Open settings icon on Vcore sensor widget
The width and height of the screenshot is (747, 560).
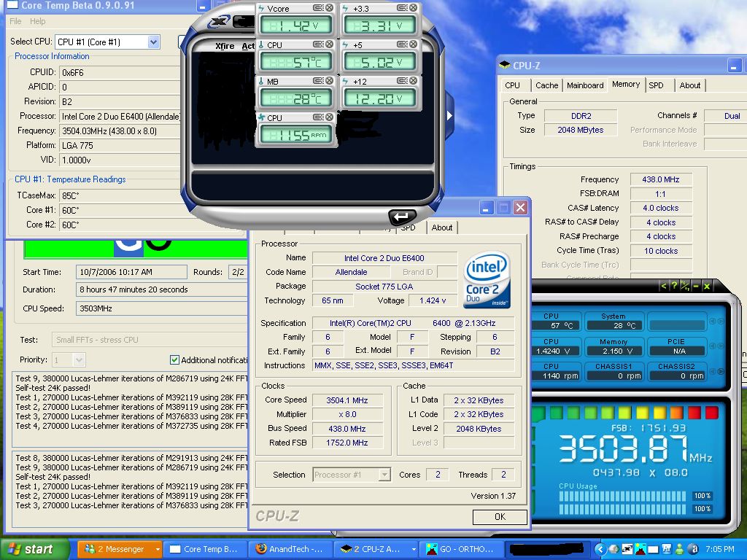coord(318,8)
